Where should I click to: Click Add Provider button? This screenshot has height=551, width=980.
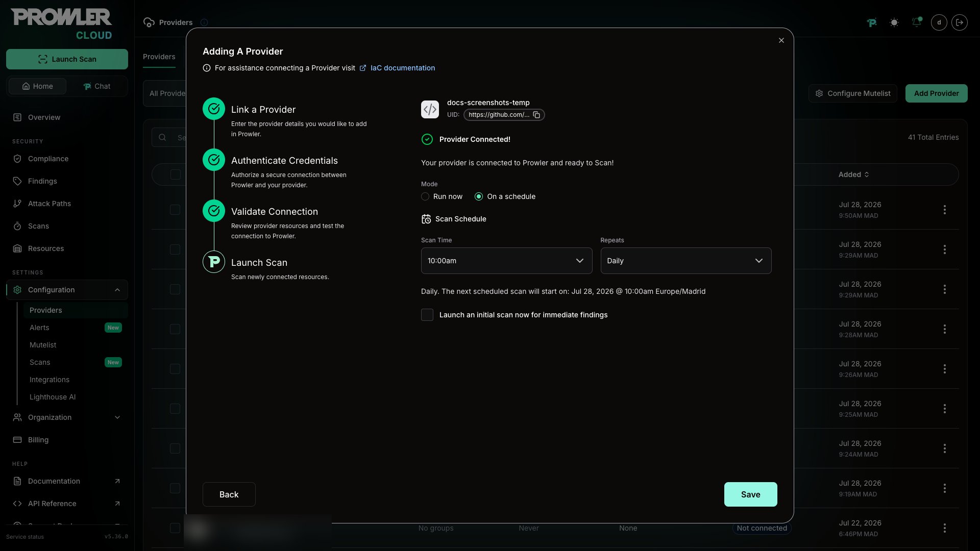click(x=936, y=93)
